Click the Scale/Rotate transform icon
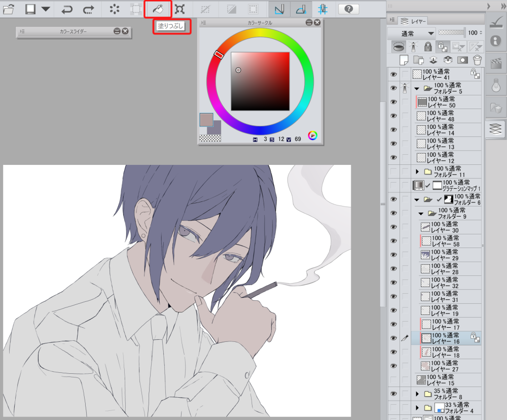The image size is (507, 420). [179, 9]
